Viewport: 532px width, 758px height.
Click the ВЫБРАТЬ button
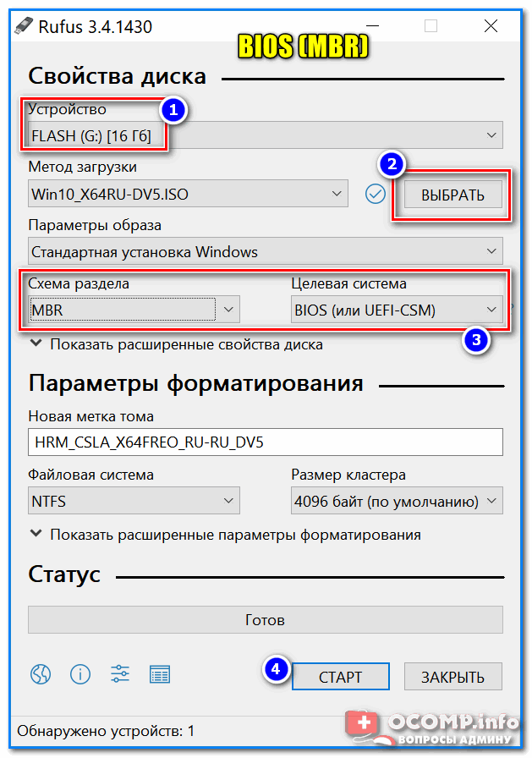click(452, 195)
